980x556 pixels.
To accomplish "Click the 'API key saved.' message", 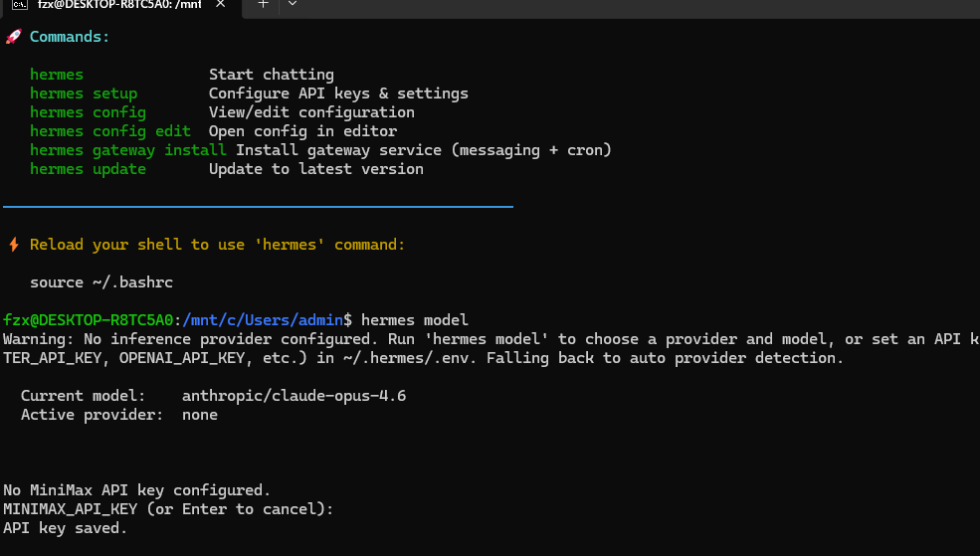I will click(x=65, y=528).
